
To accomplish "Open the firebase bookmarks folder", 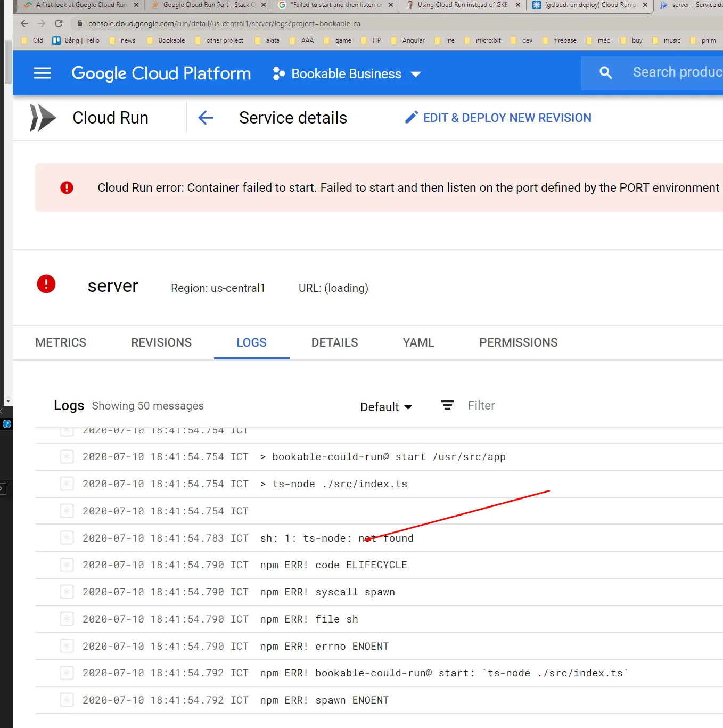I will 559,40.
